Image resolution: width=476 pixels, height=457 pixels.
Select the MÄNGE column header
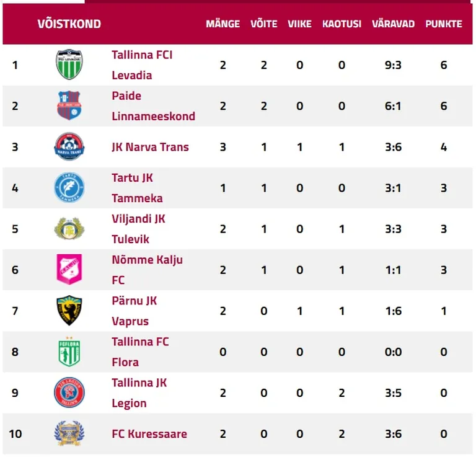tap(223, 24)
